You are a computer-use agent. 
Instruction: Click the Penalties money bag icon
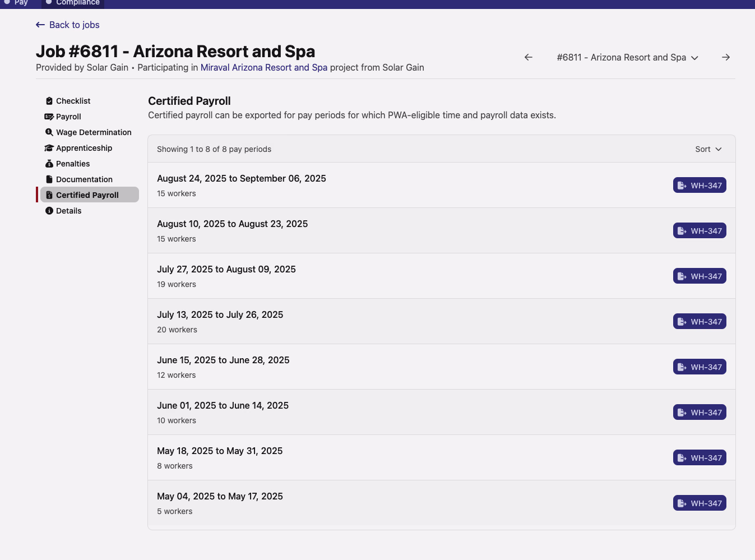[49, 164]
